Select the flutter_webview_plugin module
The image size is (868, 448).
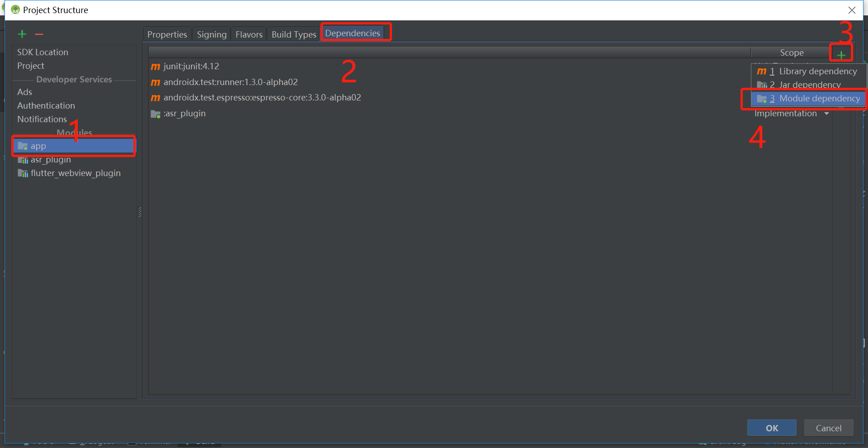tap(75, 173)
